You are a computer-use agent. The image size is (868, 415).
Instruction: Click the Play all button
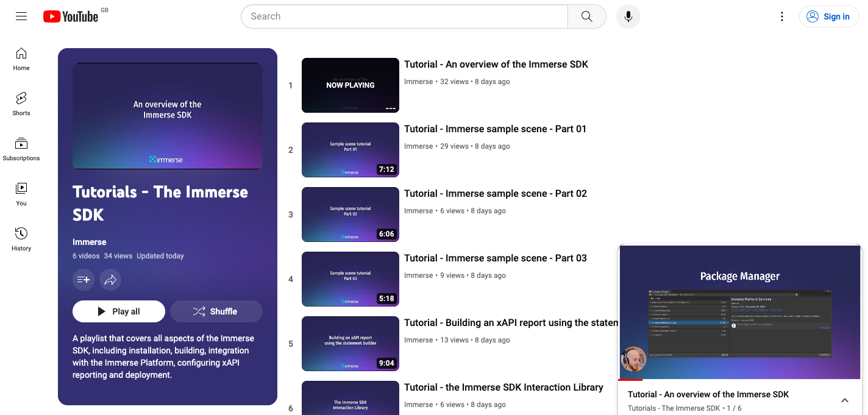coord(119,311)
